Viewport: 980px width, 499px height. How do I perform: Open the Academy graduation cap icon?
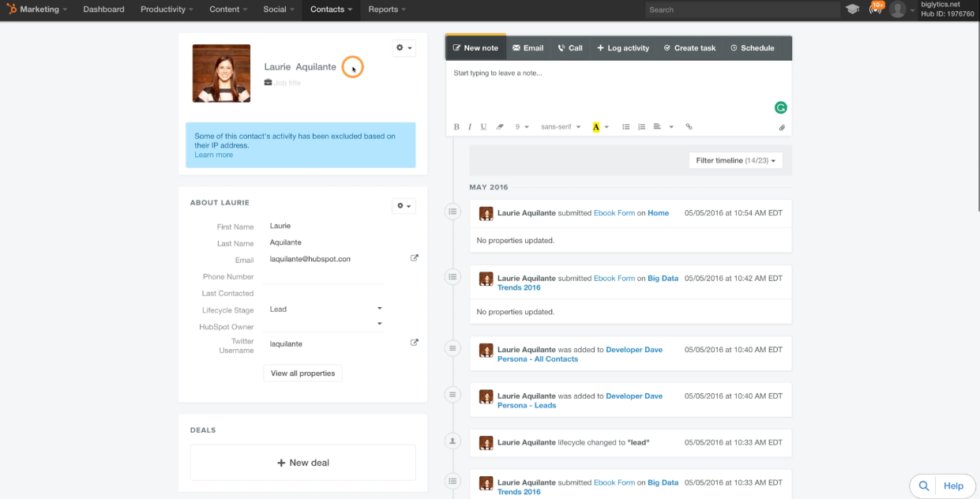(852, 9)
